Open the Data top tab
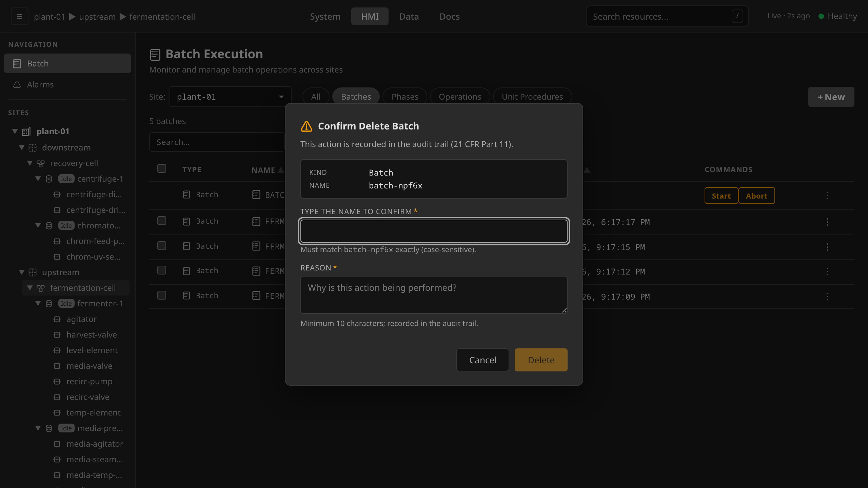The width and height of the screenshot is (868, 488). click(409, 16)
